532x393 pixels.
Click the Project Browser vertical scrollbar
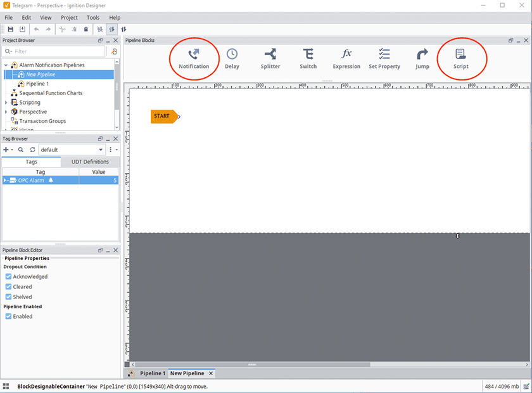click(x=117, y=87)
